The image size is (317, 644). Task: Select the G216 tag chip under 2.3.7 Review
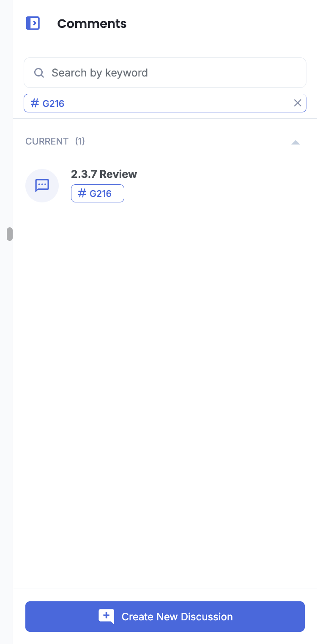pos(98,194)
